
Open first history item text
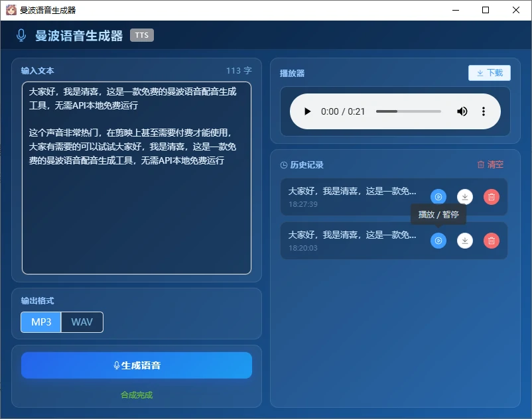352,191
